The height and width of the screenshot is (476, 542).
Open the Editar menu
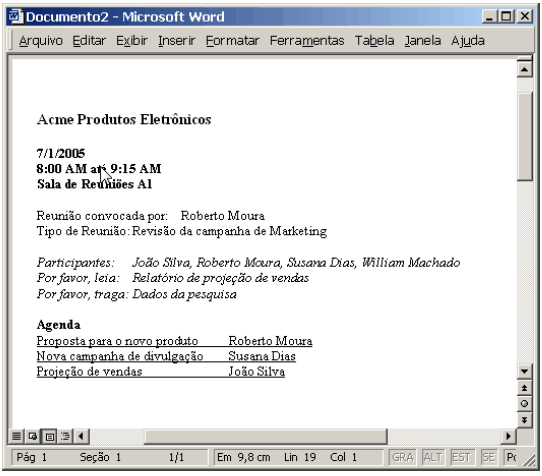89,41
